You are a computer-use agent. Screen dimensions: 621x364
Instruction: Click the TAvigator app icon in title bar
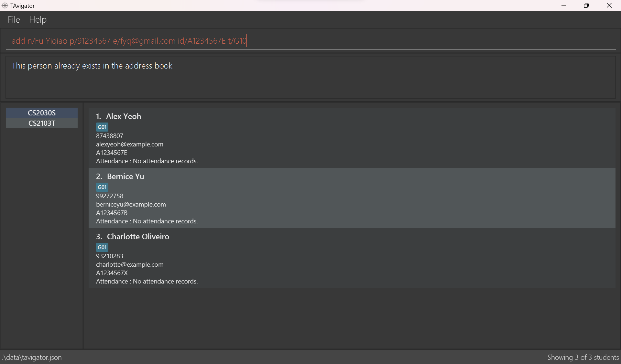[x=5, y=5]
